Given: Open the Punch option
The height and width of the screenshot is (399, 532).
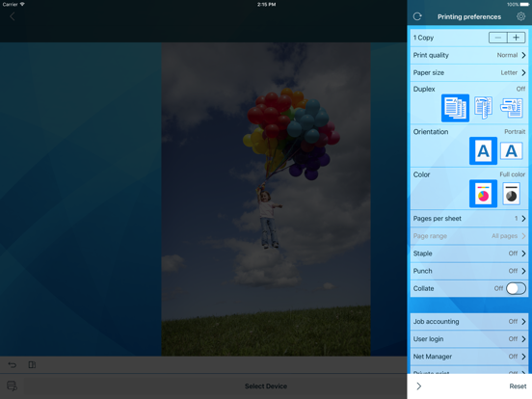Looking at the screenshot, I should [x=469, y=271].
